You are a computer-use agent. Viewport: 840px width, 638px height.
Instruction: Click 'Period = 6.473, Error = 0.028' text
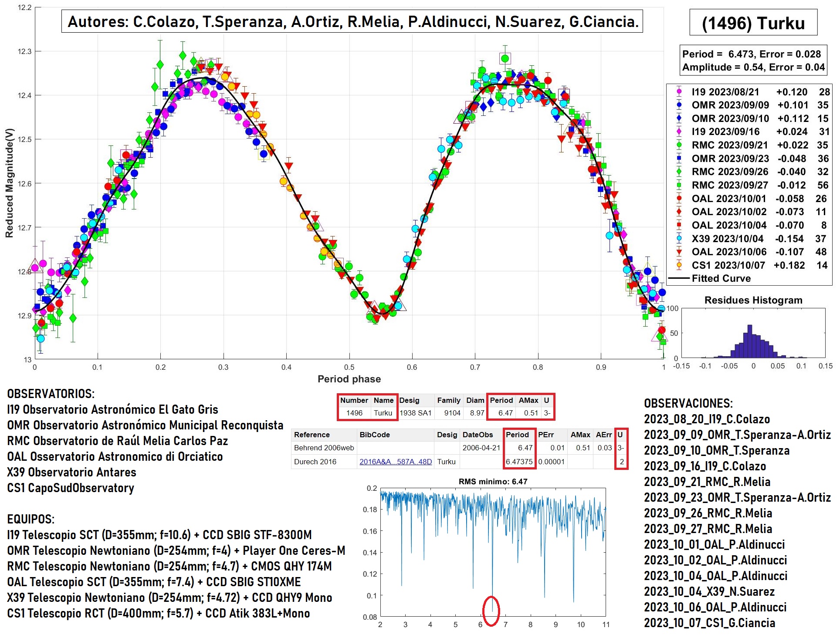[752, 54]
